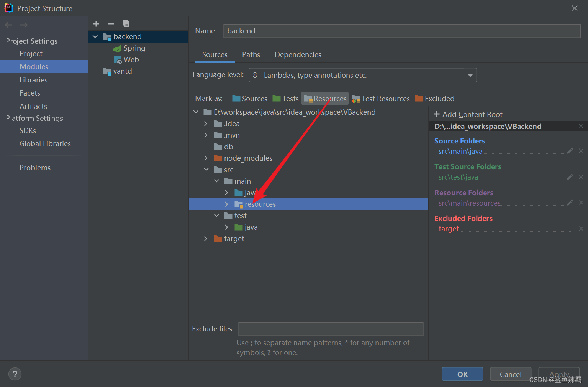
Task: Click the copy module icon
Action: 126,24
